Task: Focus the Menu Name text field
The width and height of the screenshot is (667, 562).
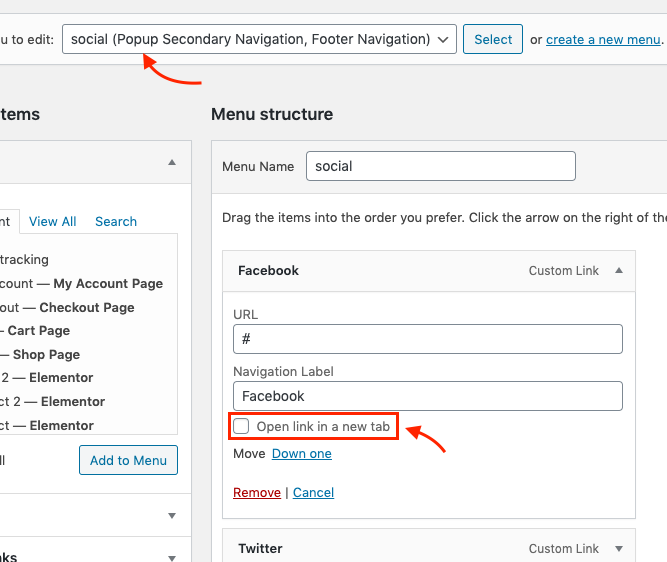Action: pos(440,166)
